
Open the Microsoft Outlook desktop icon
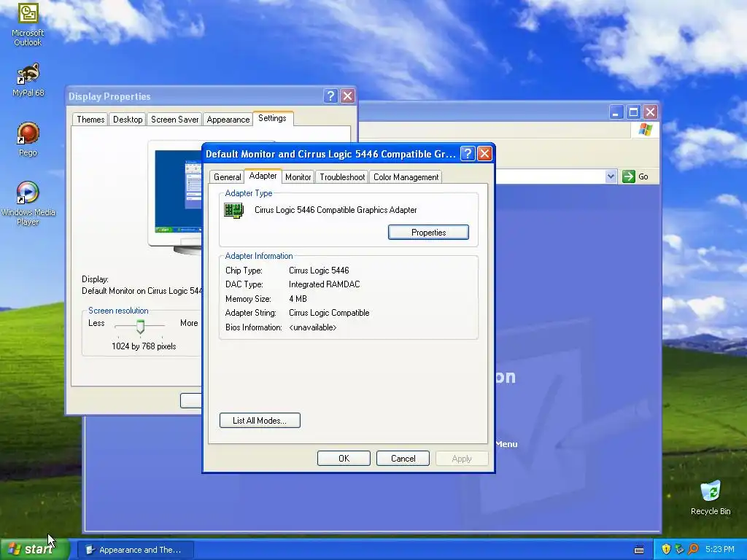(28, 24)
